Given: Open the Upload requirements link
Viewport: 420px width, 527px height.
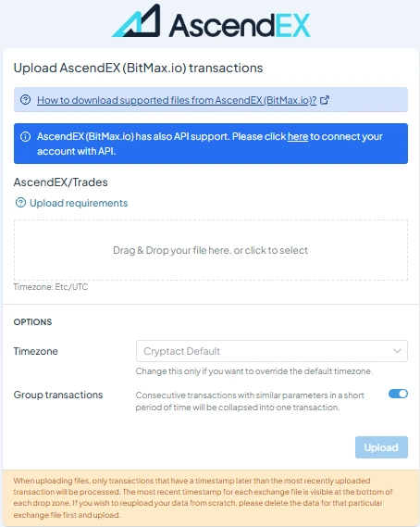Looking at the screenshot, I should point(79,203).
